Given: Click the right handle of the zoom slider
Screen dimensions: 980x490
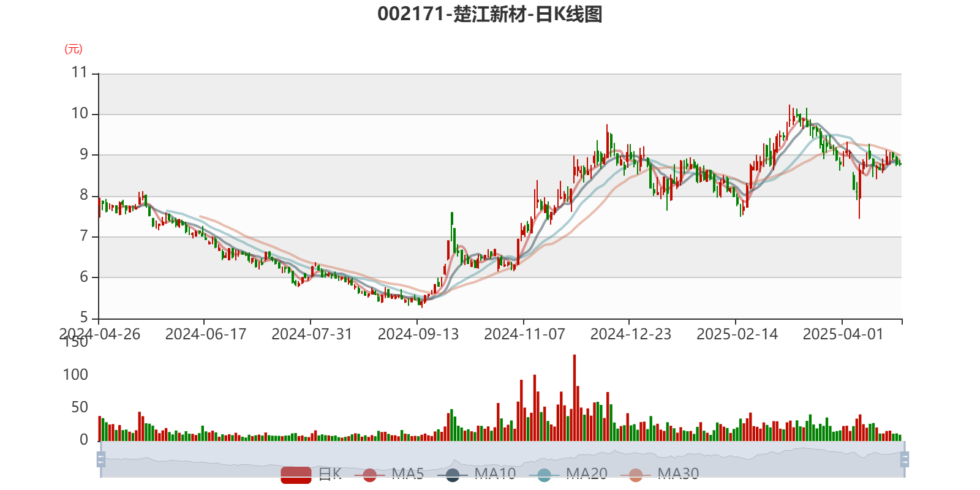Looking at the screenshot, I should [x=905, y=459].
